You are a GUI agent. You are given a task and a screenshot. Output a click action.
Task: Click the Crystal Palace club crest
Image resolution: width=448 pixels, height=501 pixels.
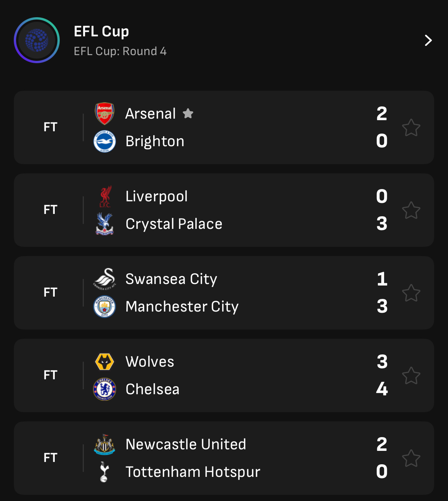[105, 224]
